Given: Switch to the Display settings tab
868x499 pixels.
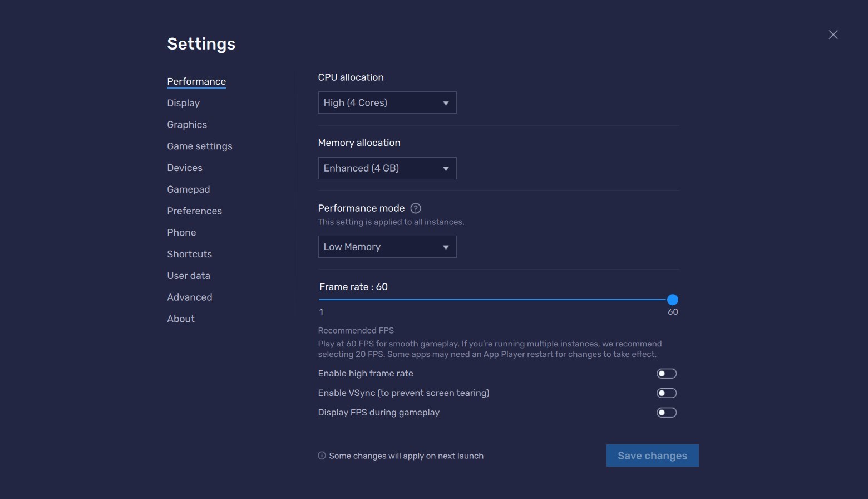Looking at the screenshot, I should point(183,103).
